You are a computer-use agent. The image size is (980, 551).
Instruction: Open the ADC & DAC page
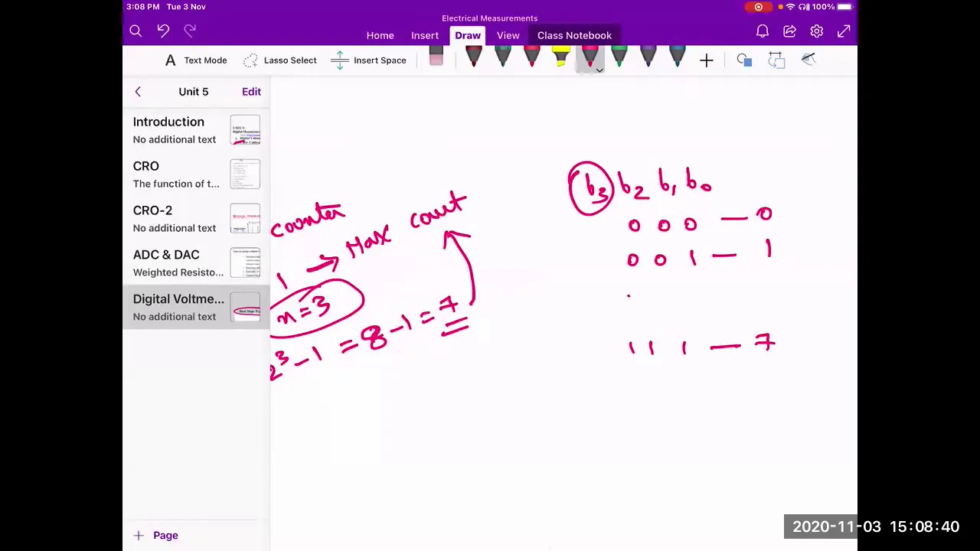pos(196,263)
